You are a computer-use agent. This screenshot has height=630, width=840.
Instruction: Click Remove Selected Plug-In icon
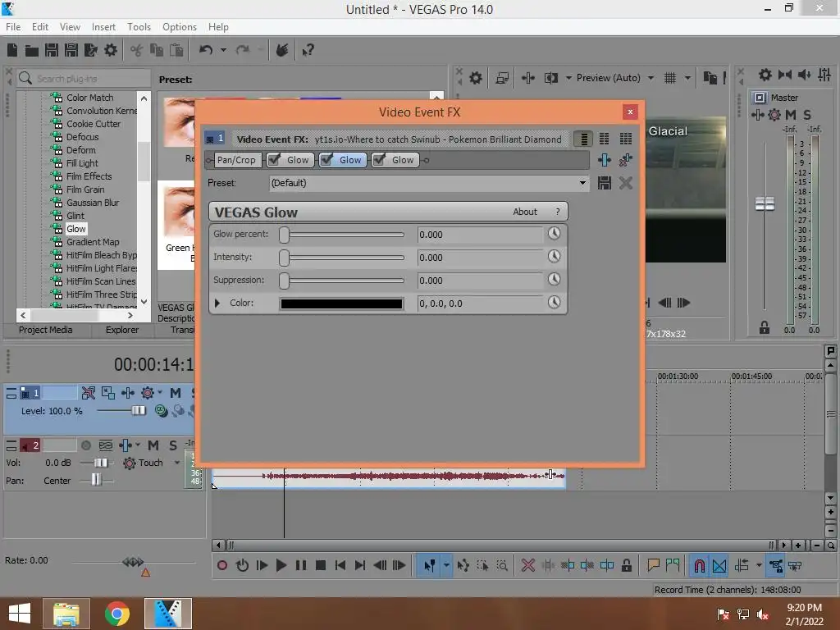click(x=626, y=160)
